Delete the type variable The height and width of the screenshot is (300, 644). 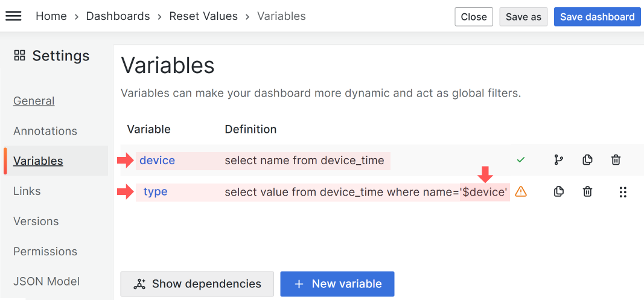(587, 192)
